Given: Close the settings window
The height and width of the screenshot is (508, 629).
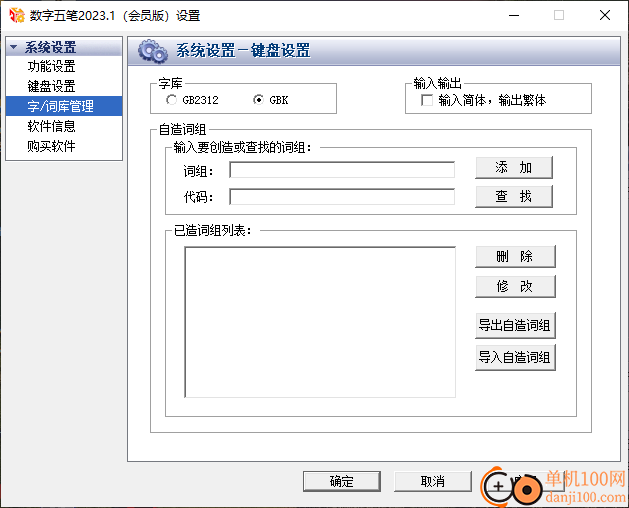Looking at the screenshot, I should tap(605, 15).
